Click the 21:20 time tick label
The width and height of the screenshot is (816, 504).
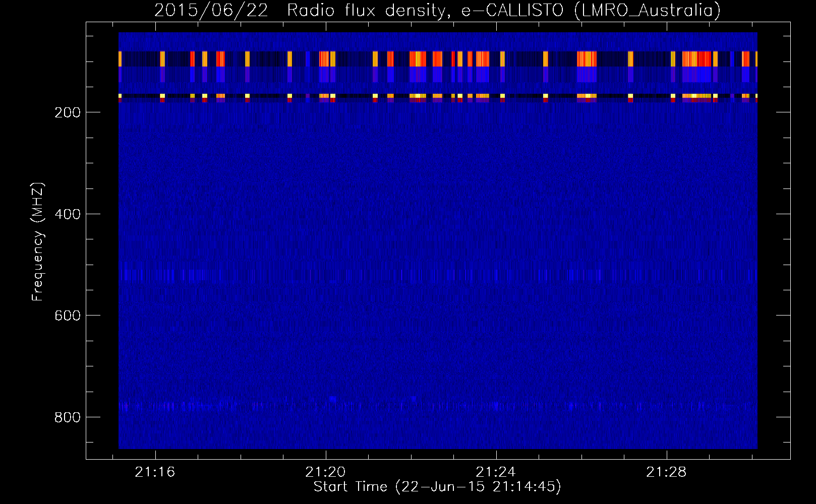tap(325, 472)
